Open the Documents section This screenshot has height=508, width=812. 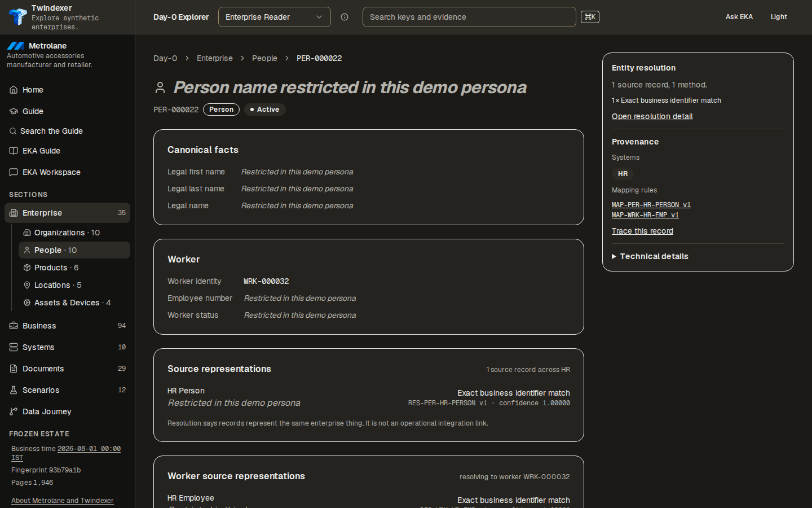(x=67, y=369)
